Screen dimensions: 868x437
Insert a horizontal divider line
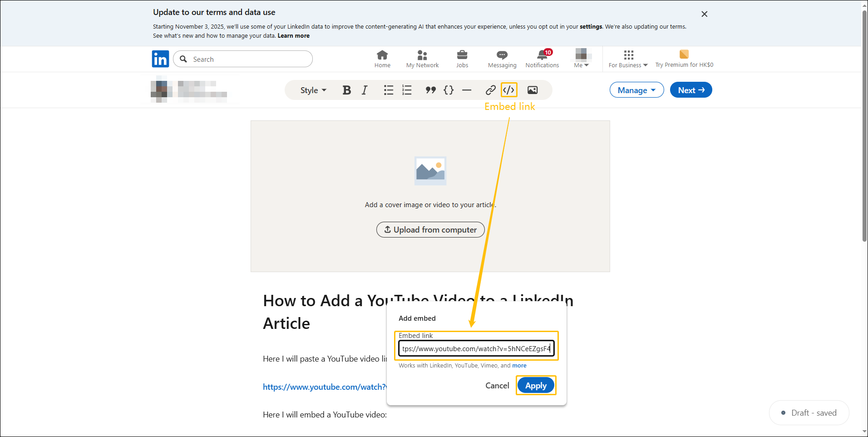[x=467, y=90]
